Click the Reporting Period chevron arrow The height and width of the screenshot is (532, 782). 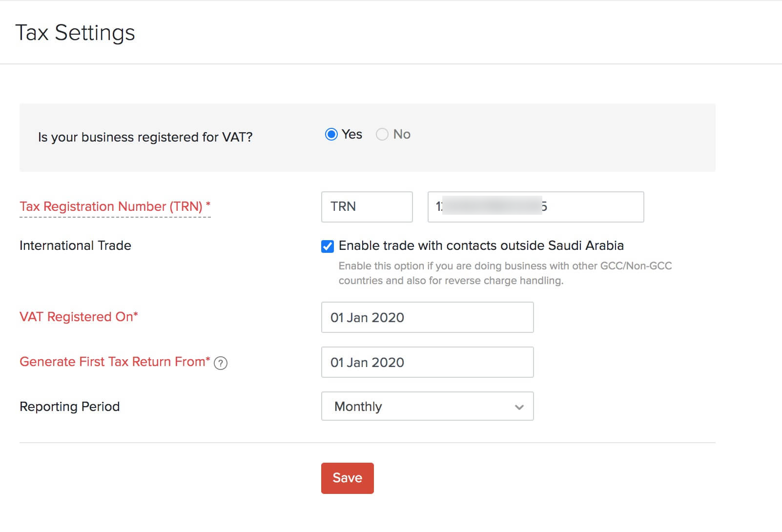(x=519, y=406)
